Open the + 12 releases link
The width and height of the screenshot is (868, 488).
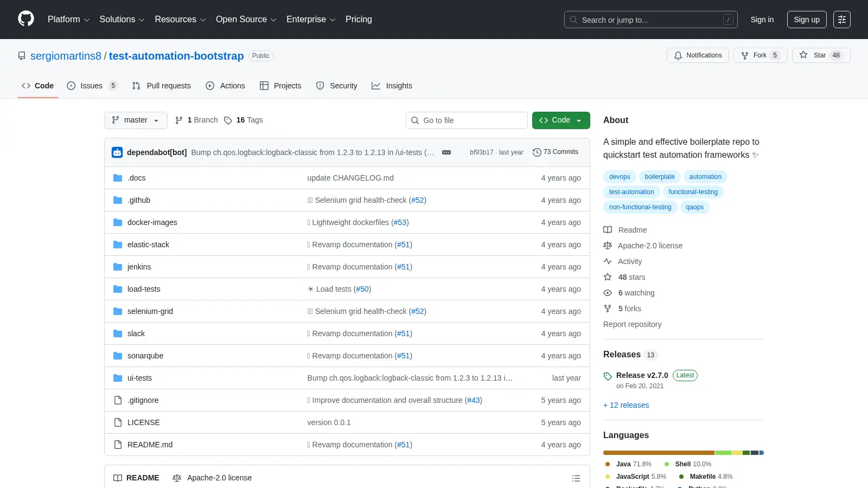(x=626, y=405)
